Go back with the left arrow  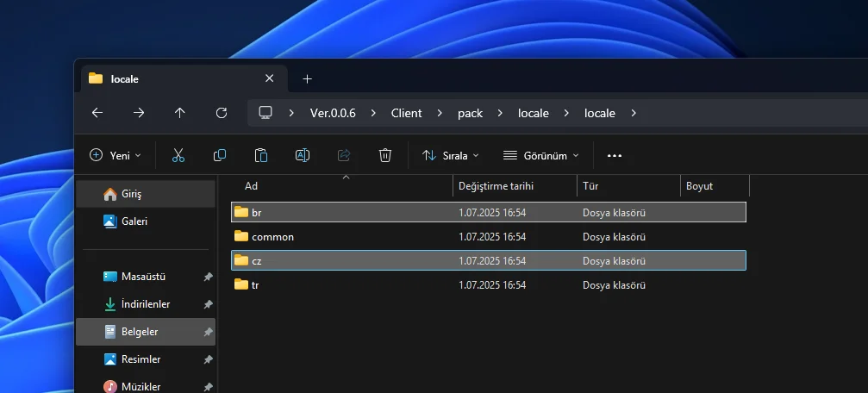pyautogui.click(x=97, y=113)
